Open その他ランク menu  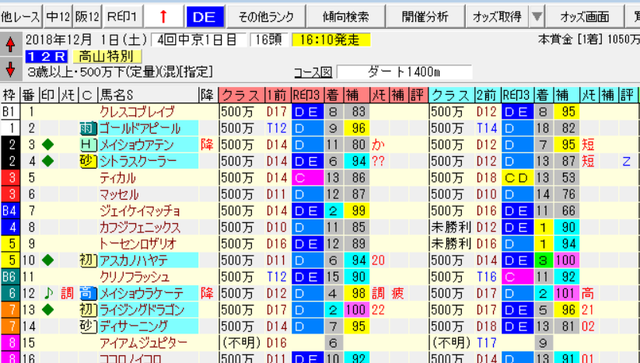point(266,16)
